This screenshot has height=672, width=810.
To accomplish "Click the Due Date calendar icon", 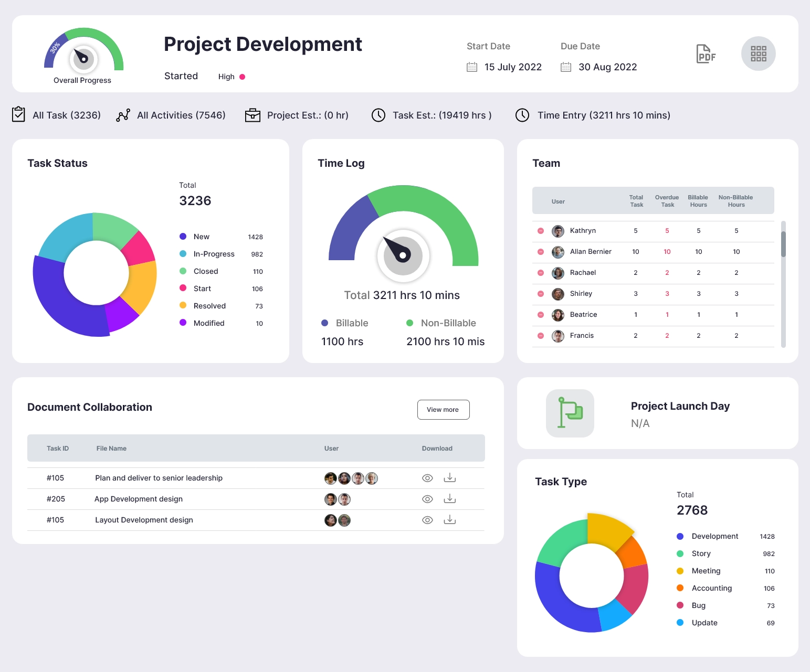I will click(566, 67).
